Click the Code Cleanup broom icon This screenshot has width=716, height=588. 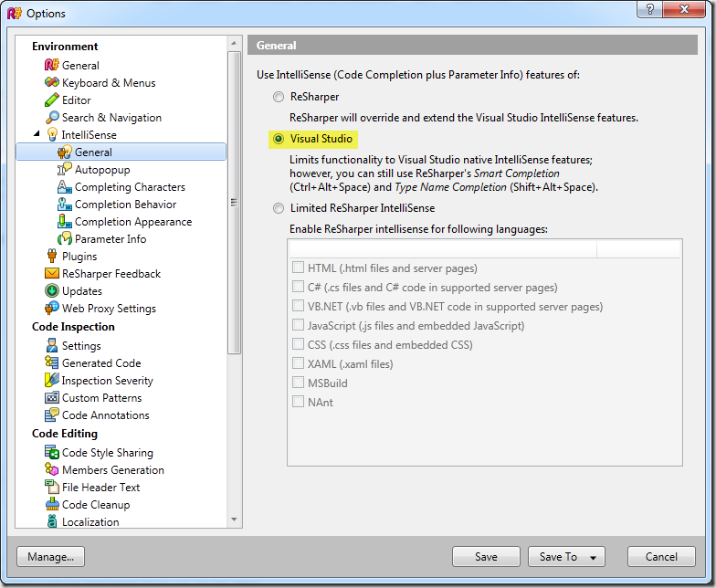pyautogui.click(x=51, y=504)
